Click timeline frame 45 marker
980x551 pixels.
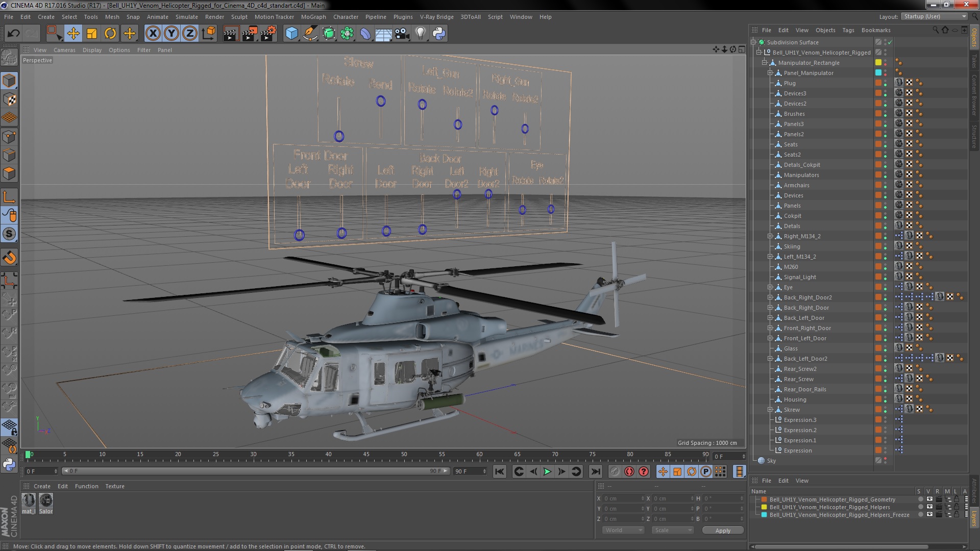pos(366,454)
